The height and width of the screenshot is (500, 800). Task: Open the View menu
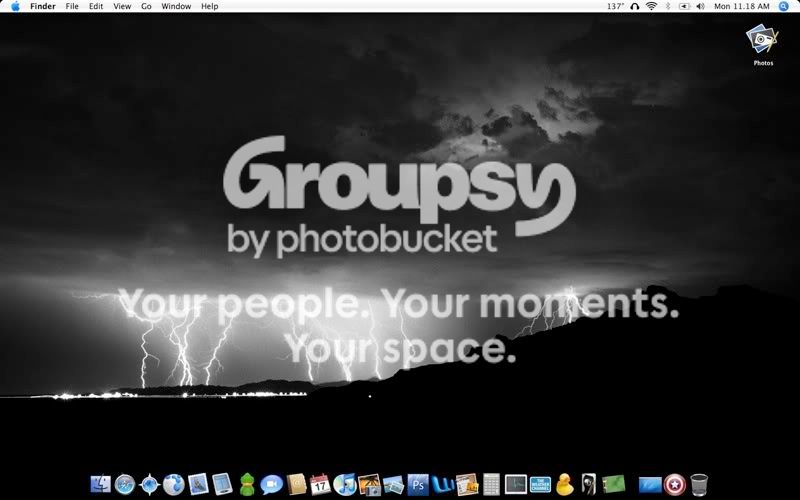[x=122, y=6]
